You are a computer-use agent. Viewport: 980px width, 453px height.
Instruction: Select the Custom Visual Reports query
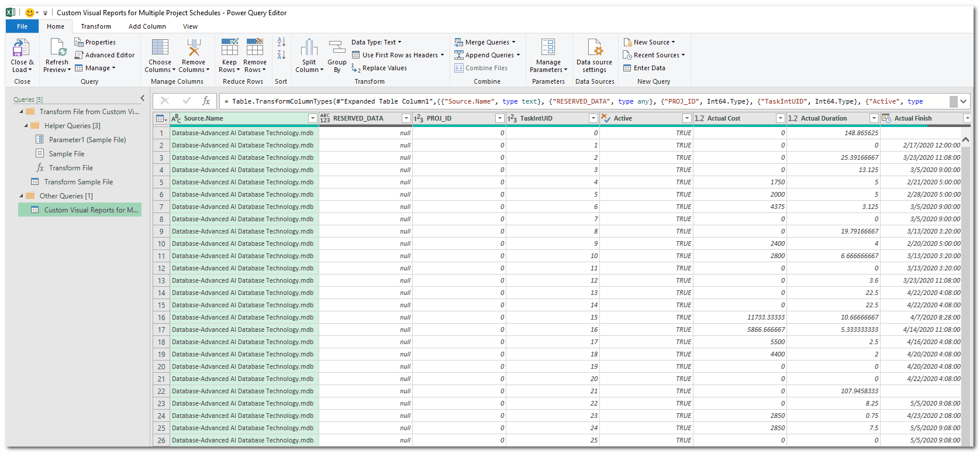(x=80, y=210)
